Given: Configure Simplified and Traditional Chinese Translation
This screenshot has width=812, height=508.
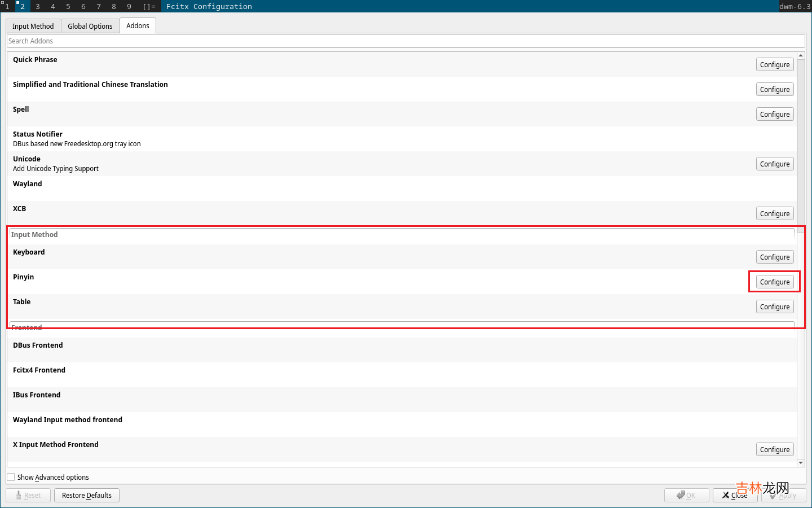Looking at the screenshot, I should coord(775,90).
